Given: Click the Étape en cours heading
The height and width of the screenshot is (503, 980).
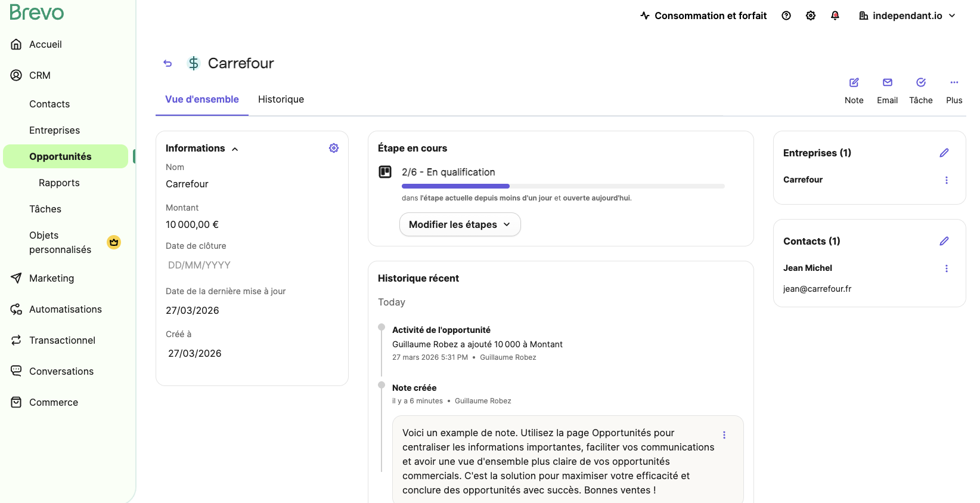Looking at the screenshot, I should (x=413, y=148).
